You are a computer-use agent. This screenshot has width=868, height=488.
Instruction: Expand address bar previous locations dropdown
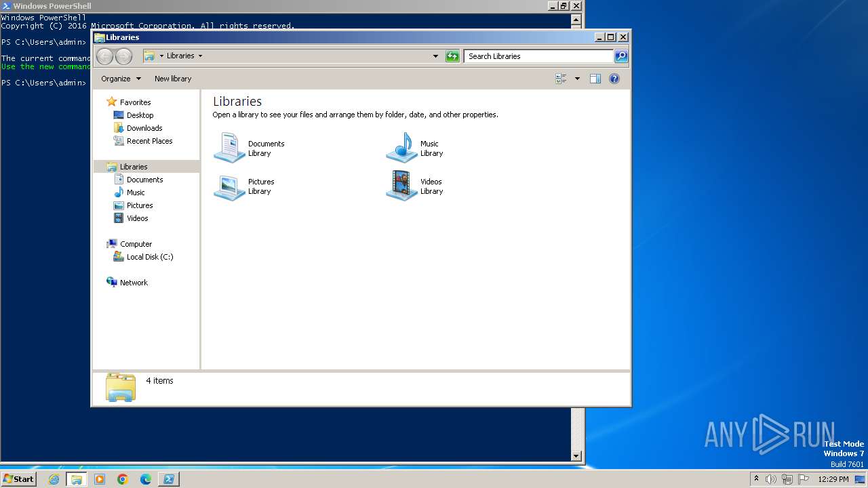[x=435, y=56]
